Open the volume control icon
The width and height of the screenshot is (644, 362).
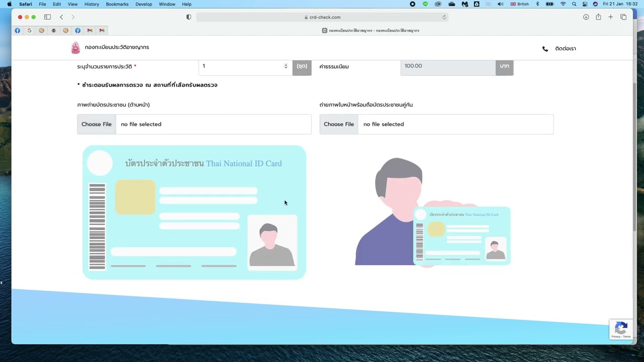(500, 4)
